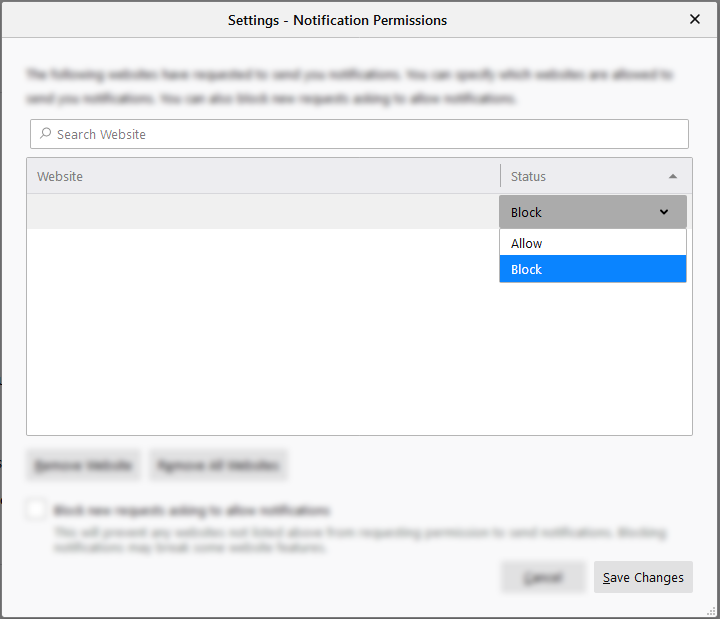Click the Settings dialog title bar text
720x619 pixels.
click(337, 20)
